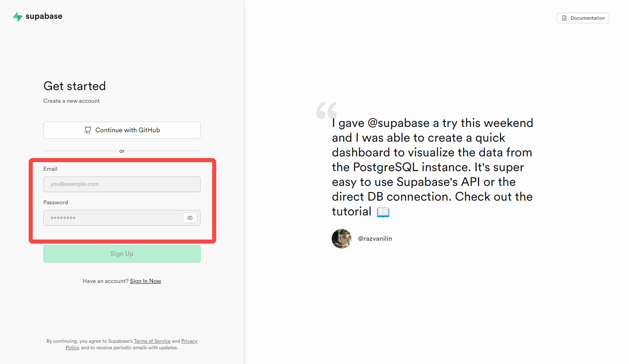
Task: Click the Email field label
Action: point(50,169)
